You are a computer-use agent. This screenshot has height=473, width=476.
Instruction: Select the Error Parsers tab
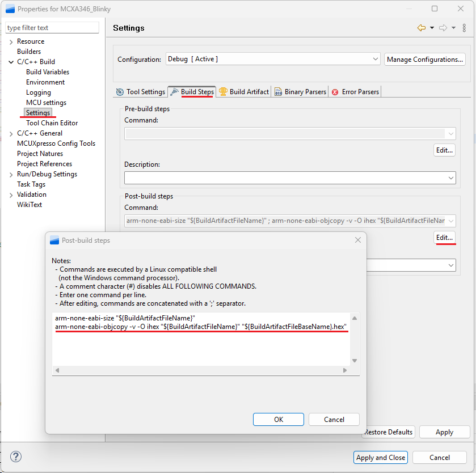click(355, 91)
